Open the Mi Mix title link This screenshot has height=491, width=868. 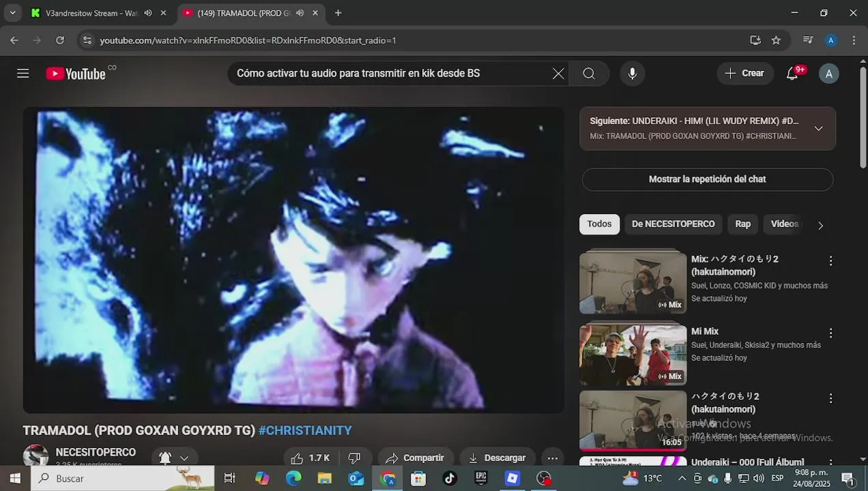click(705, 332)
